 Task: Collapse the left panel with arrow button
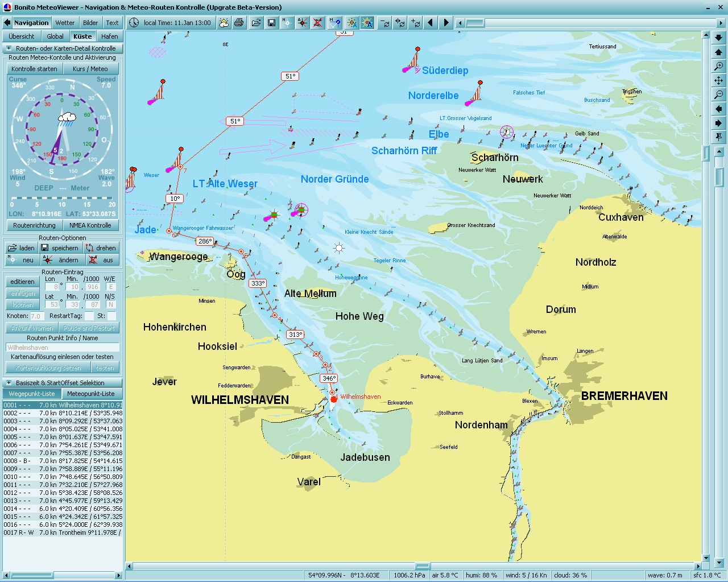click(7, 23)
